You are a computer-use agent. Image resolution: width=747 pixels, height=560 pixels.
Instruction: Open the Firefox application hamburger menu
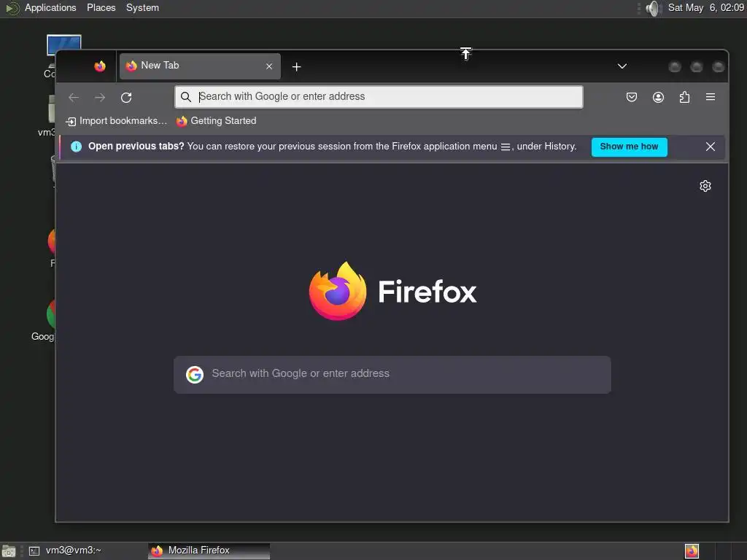point(711,97)
